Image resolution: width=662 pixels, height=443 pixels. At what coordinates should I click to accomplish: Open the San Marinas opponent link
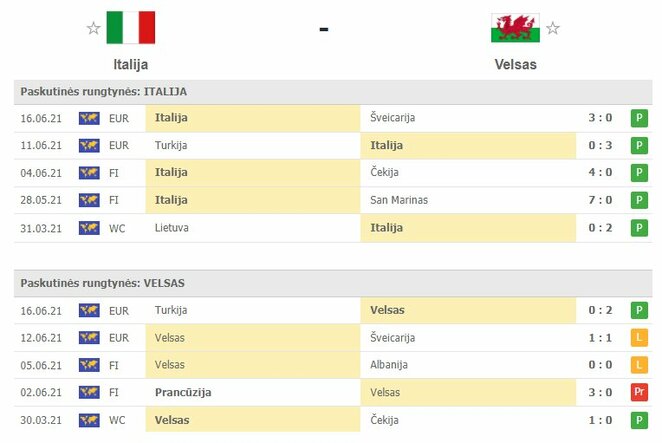399,200
